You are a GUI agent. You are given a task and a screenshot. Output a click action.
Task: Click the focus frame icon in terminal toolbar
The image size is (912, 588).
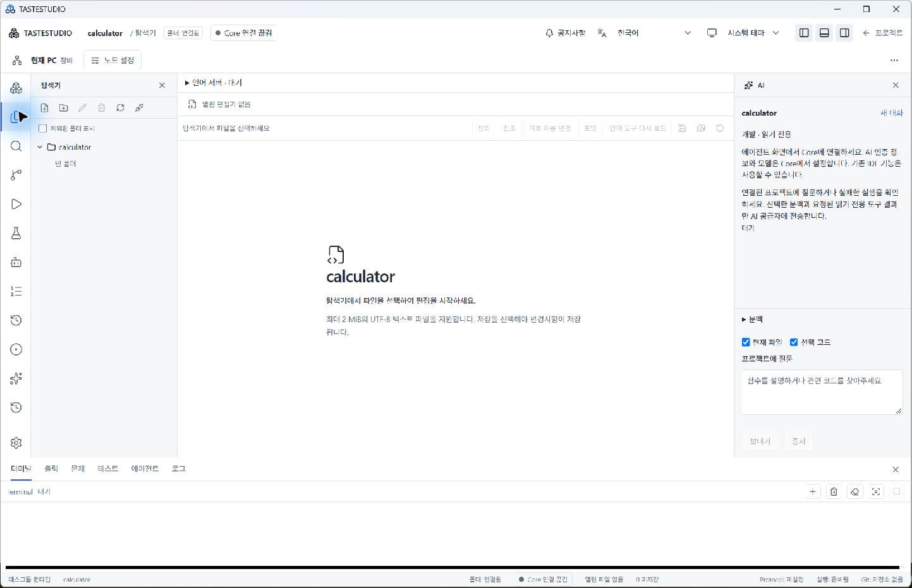[x=876, y=491]
